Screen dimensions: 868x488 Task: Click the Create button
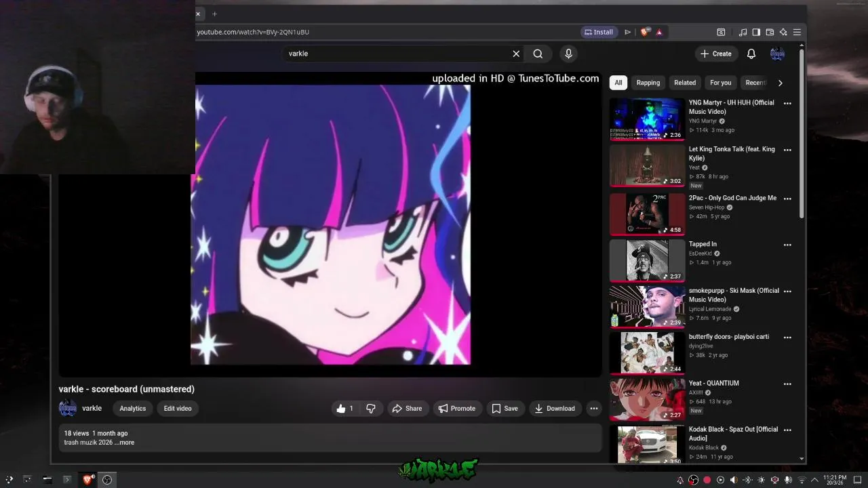coord(716,54)
